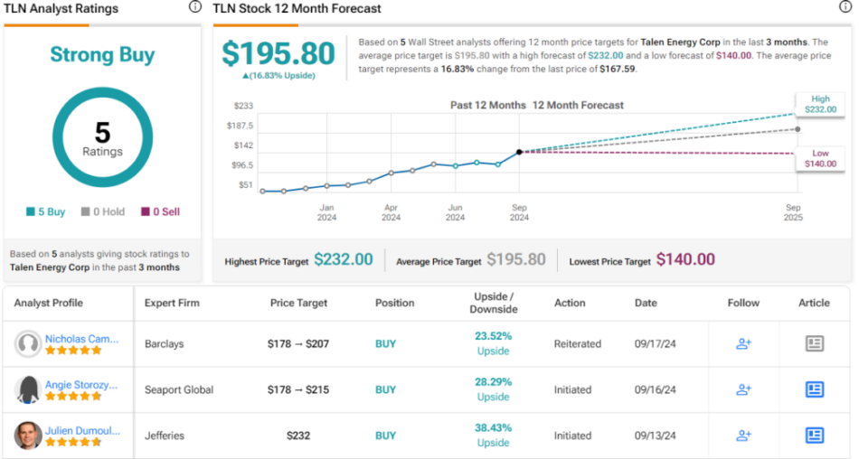This screenshot has height=459, width=868.
Task: Follow Angie Storozy... using follow icon
Action: coord(743,389)
